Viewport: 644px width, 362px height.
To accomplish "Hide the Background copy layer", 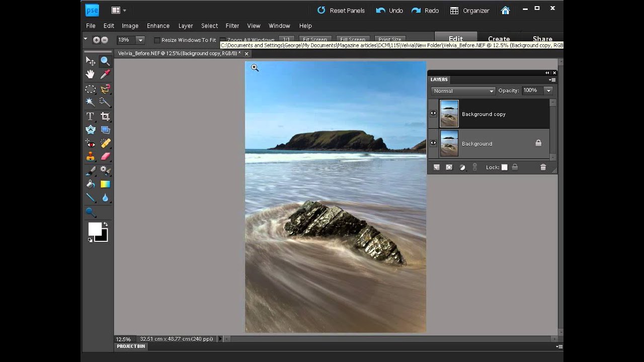I will pyautogui.click(x=433, y=114).
